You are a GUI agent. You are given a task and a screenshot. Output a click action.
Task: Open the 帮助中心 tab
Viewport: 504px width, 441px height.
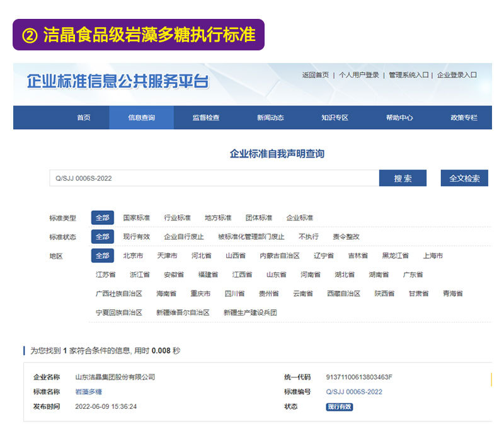[x=399, y=118]
